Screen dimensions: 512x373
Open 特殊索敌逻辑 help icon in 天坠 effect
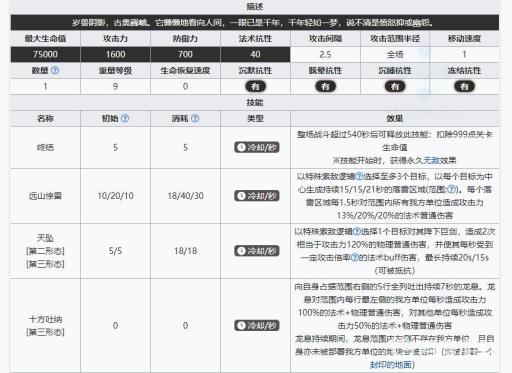point(357,231)
